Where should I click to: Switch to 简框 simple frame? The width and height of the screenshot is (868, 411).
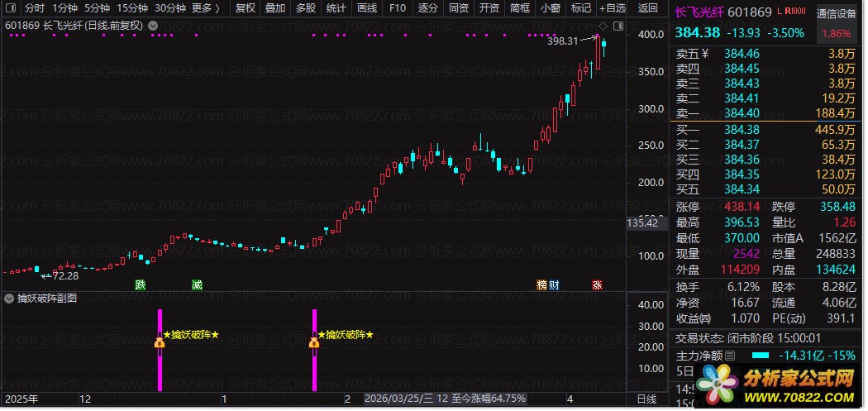pos(519,7)
